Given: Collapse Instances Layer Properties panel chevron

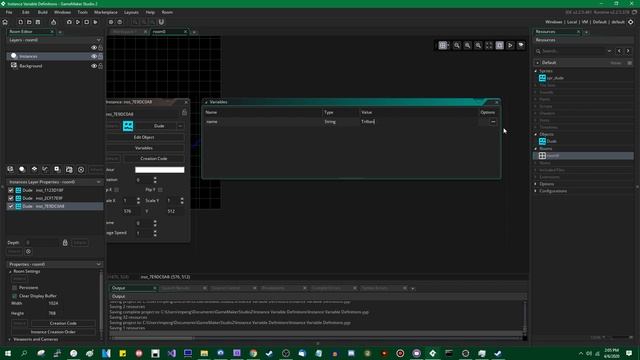Looking at the screenshot, I should (98, 182).
